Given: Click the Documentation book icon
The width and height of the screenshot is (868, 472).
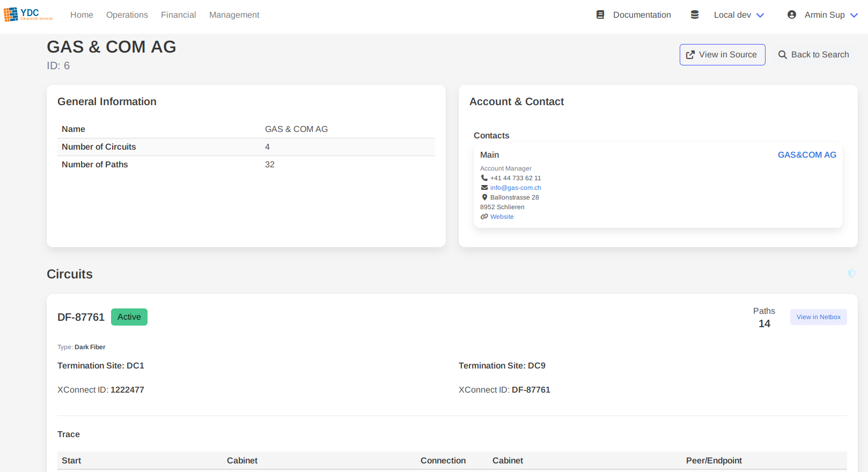Looking at the screenshot, I should click(x=600, y=15).
